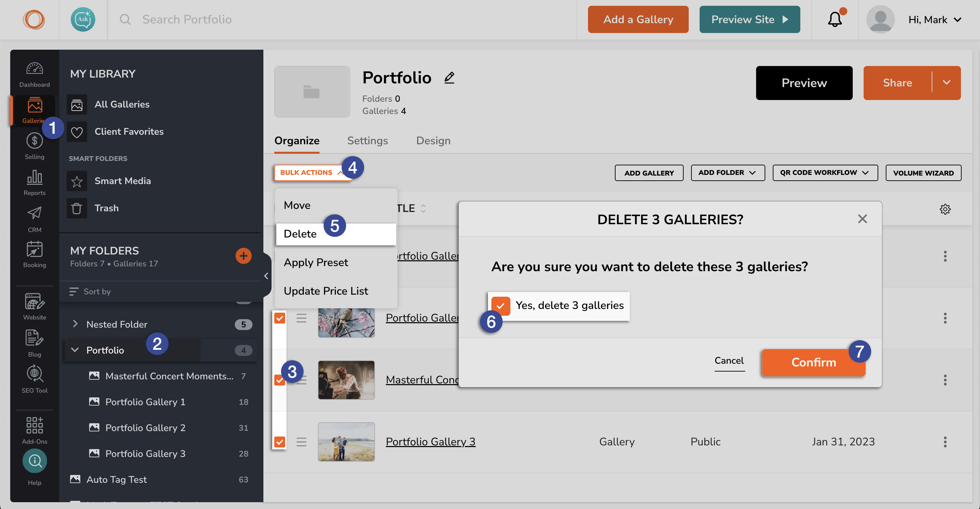Screen dimensions: 980x509
Task: Open the CRM section
Action: [x=34, y=219]
